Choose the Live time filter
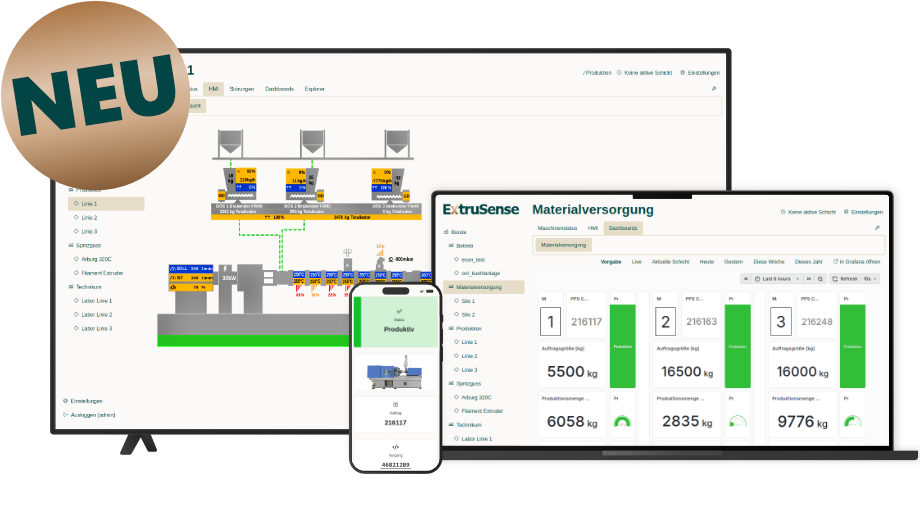Viewport: 920px width, 522px height. [637, 262]
